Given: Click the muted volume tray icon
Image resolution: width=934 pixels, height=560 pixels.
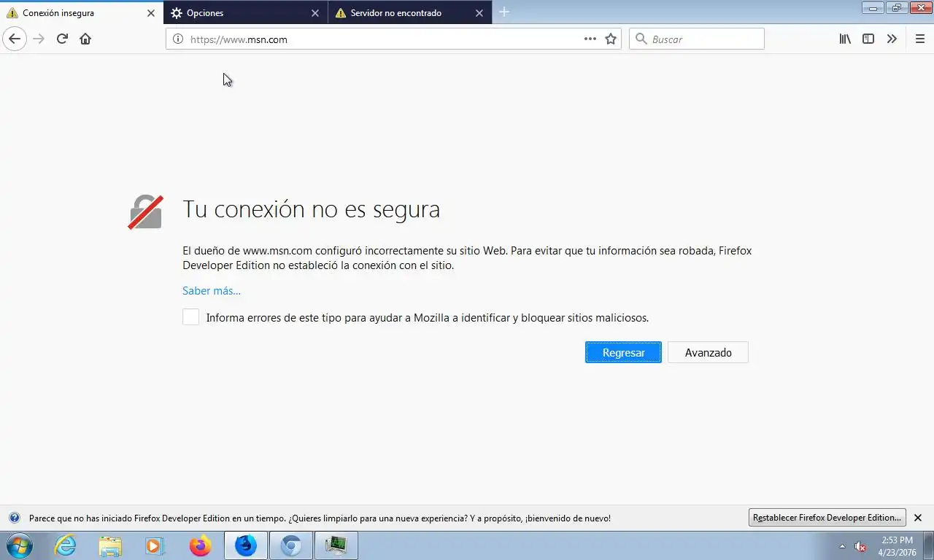Looking at the screenshot, I should (x=860, y=546).
